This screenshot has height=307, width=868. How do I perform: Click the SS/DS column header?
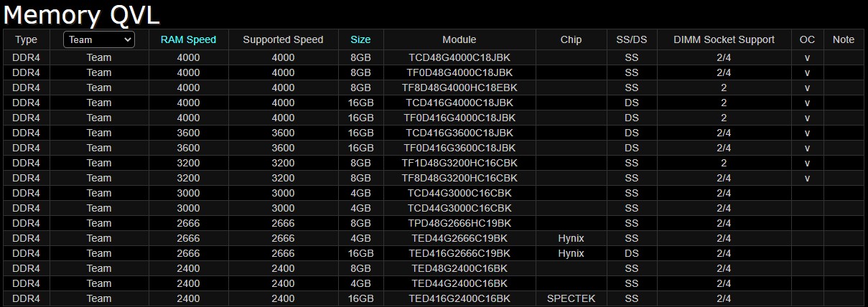[x=631, y=40]
